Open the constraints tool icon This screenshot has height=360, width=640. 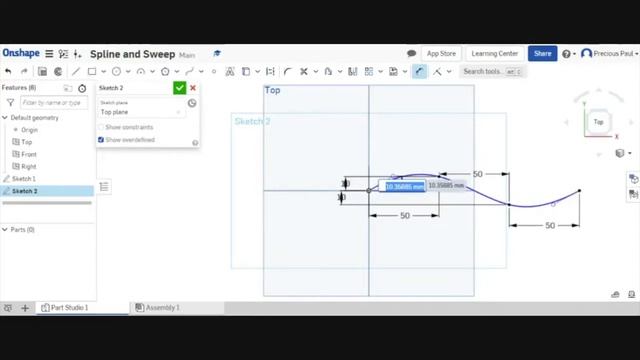click(437, 71)
